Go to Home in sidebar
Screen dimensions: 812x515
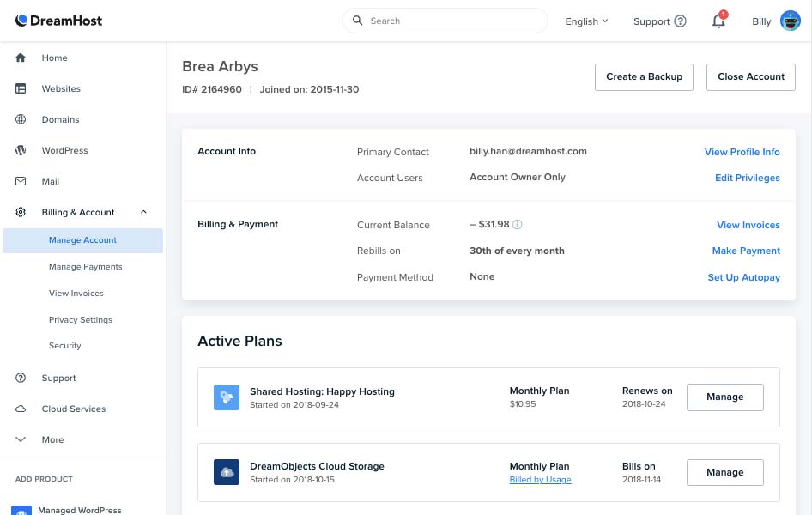point(54,58)
